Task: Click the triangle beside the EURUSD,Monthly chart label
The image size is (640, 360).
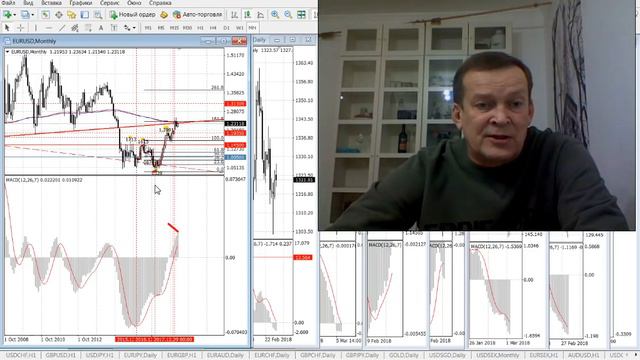Action: tap(7, 52)
